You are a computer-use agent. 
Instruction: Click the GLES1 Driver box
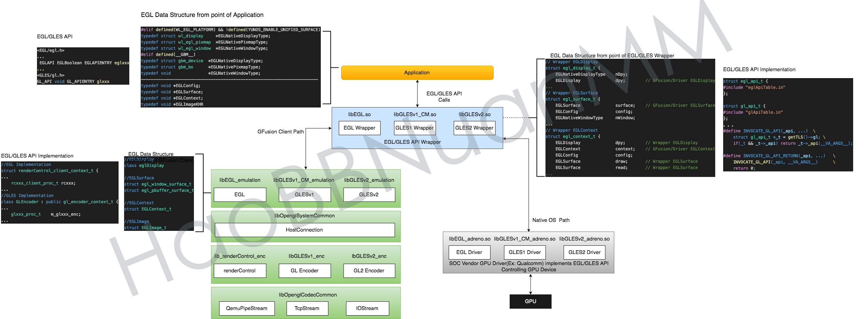click(525, 252)
